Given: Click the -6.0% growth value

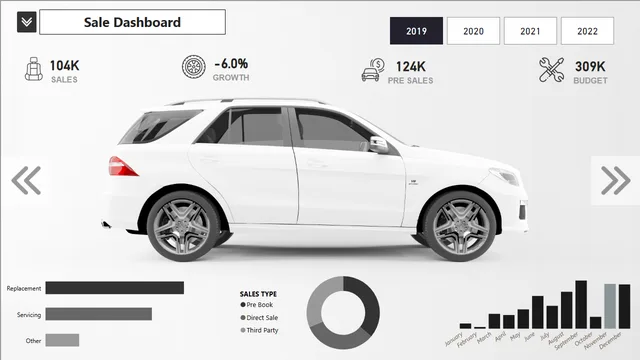Looking at the screenshot, I should (x=231, y=64).
